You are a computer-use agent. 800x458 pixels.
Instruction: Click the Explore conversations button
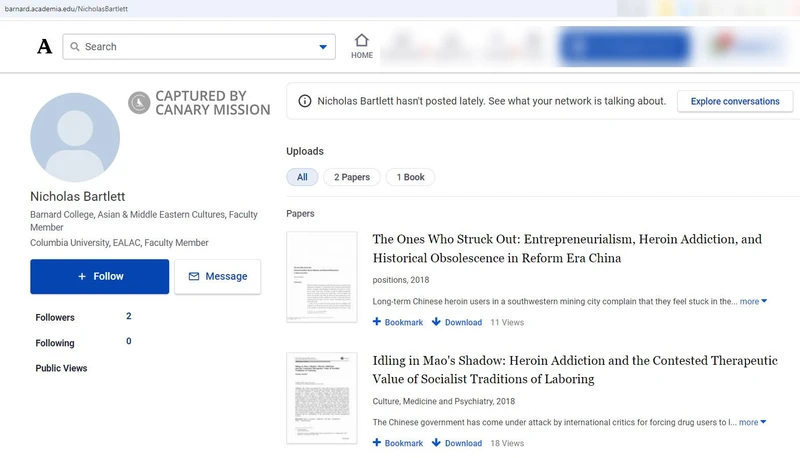click(x=734, y=101)
